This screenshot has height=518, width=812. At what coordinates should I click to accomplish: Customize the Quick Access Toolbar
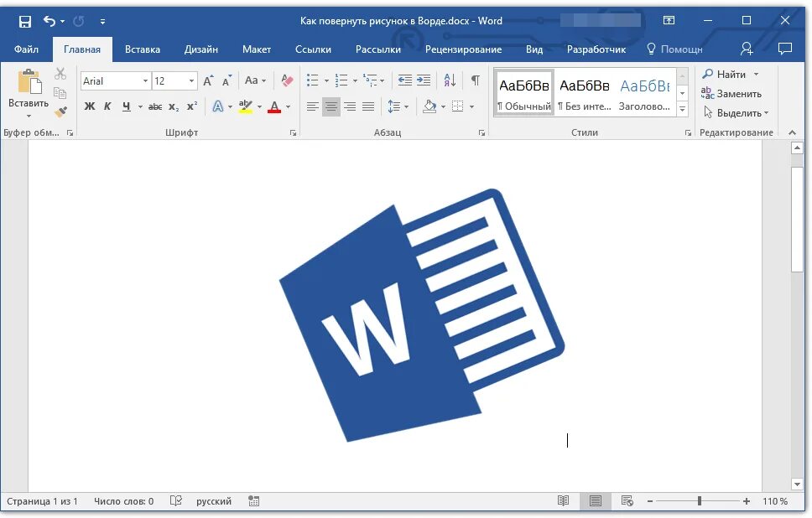pos(102,22)
